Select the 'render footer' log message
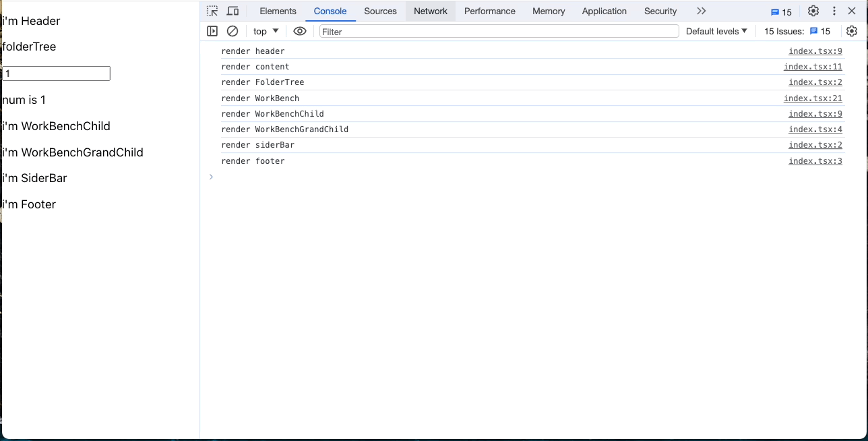The image size is (868, 441). tap(253, 161)
